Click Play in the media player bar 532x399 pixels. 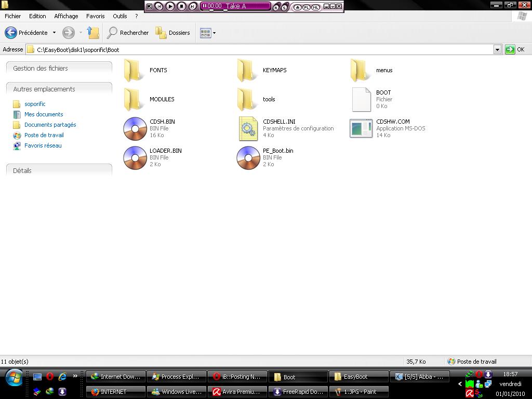pos(170,6)
